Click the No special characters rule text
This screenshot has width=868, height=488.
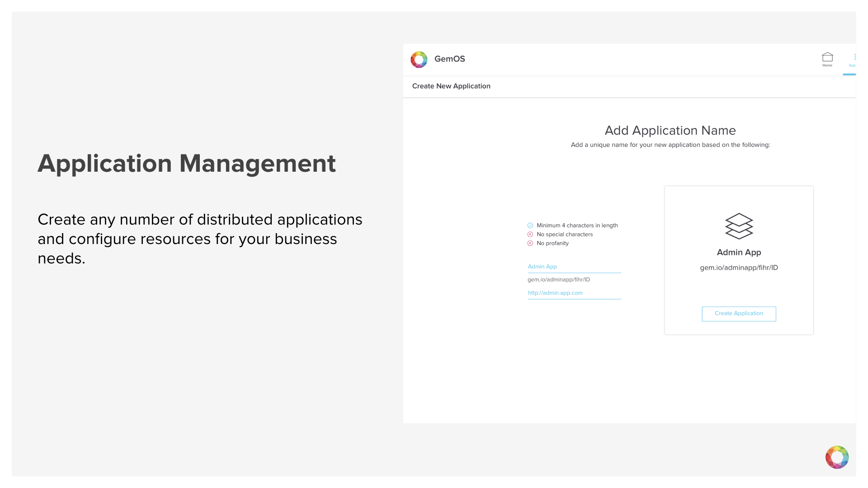tap(564, 235)
